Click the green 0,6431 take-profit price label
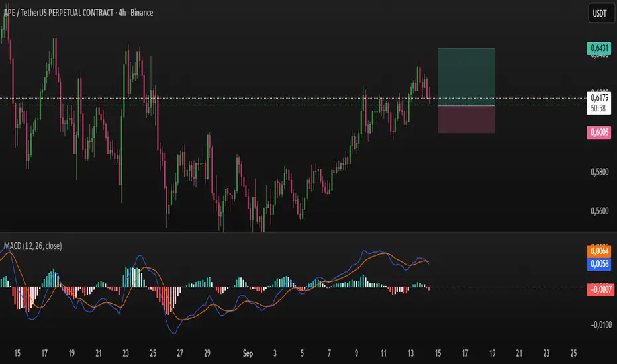 pos(598,48)
